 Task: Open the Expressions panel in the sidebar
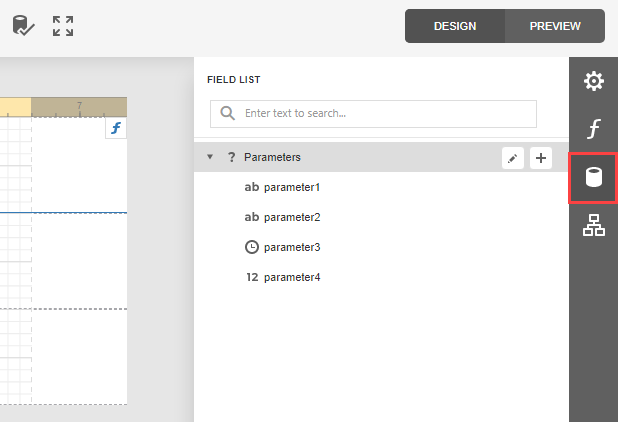[593, 129]
